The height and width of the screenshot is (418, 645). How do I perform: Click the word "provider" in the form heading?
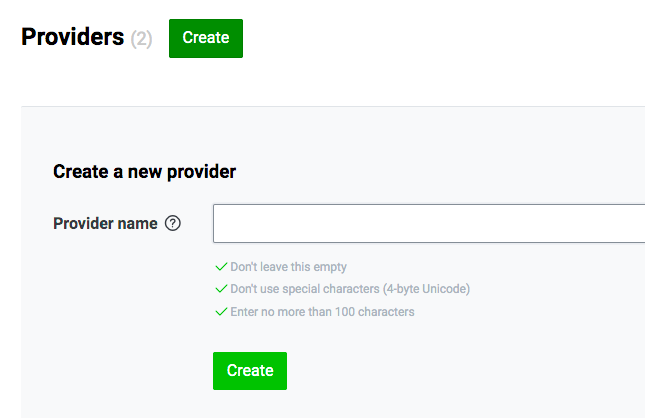pos(202,172)
